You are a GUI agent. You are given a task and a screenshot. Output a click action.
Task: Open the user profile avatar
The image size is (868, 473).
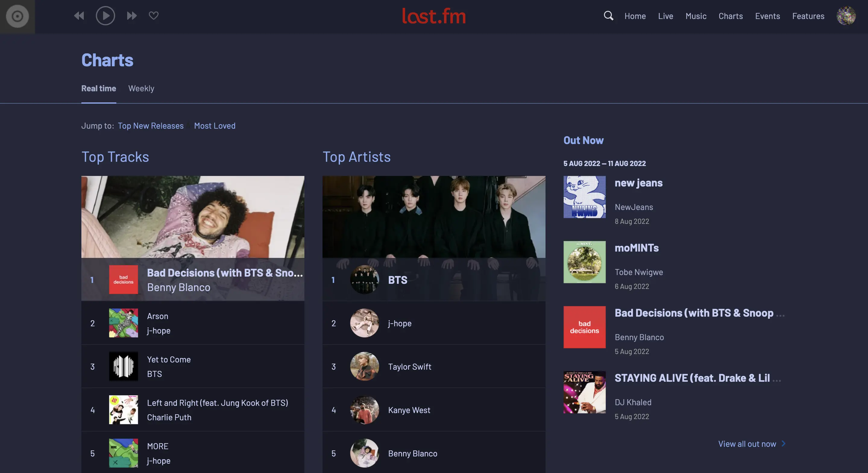coord(846,15)
